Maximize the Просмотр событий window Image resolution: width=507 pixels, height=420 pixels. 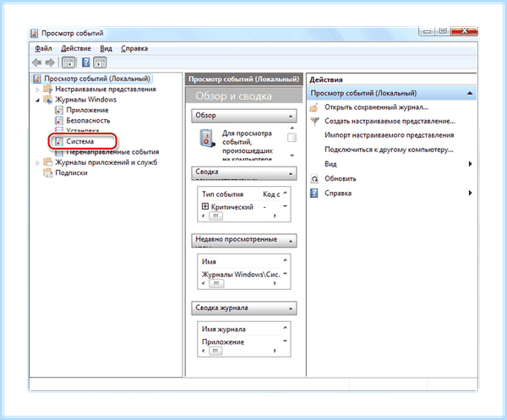[x=443, y=31]
